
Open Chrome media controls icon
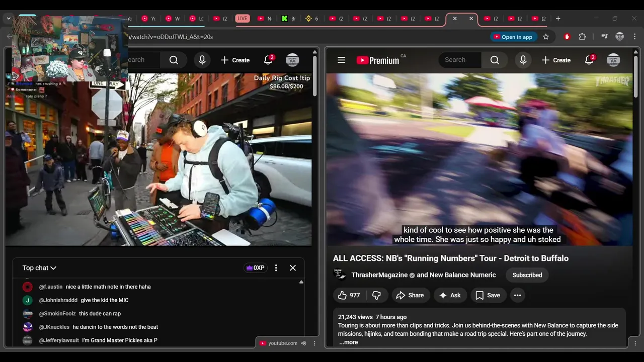(x=604, y=37)
